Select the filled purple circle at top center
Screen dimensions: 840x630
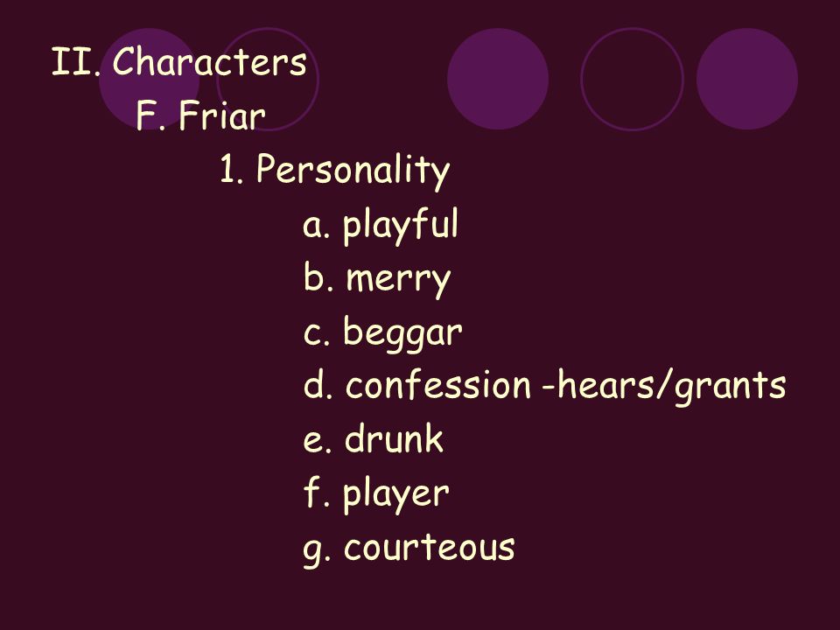498,79
